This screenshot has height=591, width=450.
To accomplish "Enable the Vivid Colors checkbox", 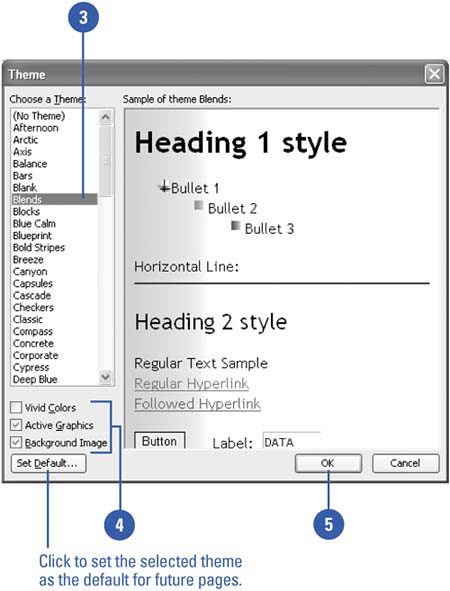I will 16,407.
